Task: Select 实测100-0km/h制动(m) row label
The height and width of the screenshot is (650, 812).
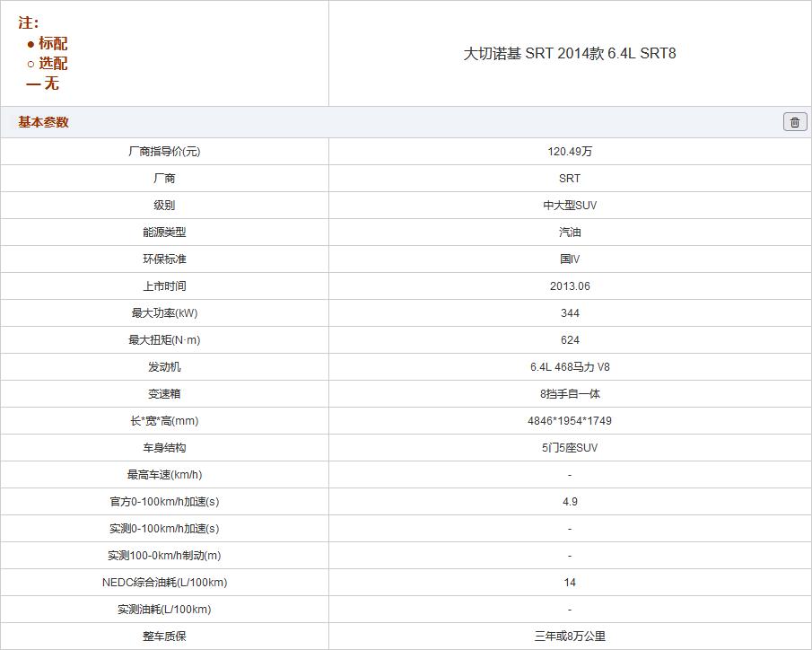Action: point(164,556)
